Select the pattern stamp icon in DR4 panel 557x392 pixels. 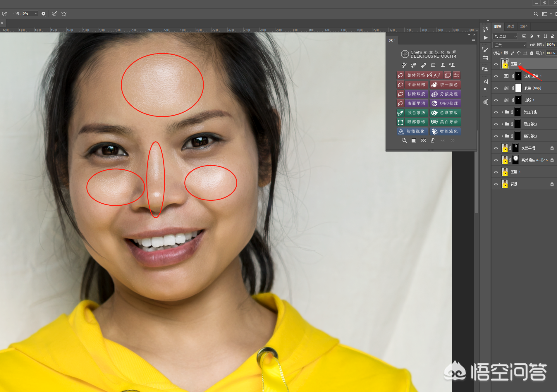pyautogui.click(x=452, y=65)
